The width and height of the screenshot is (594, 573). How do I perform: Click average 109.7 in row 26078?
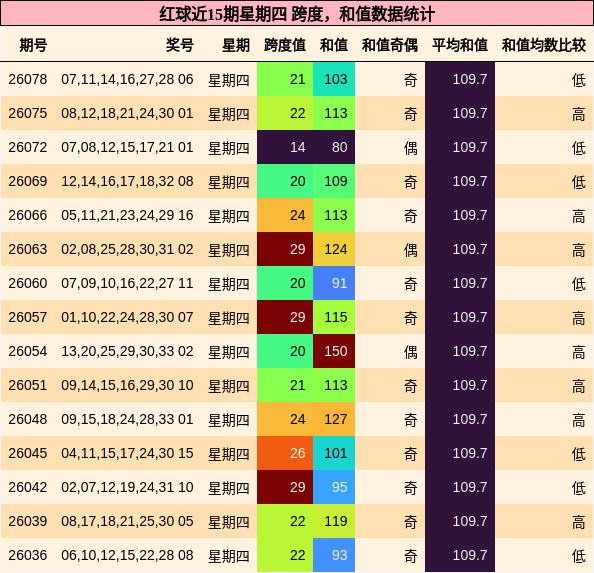coord(460,79)
